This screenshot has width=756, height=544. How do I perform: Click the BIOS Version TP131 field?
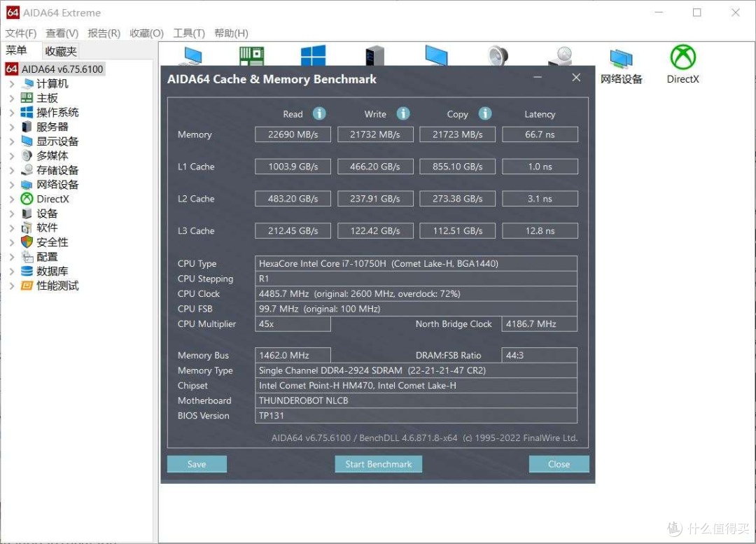[x=416, y=415]
